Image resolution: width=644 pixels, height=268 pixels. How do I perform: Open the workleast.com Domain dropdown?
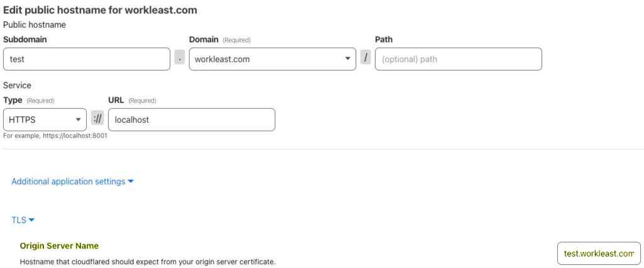pos(272,59)
